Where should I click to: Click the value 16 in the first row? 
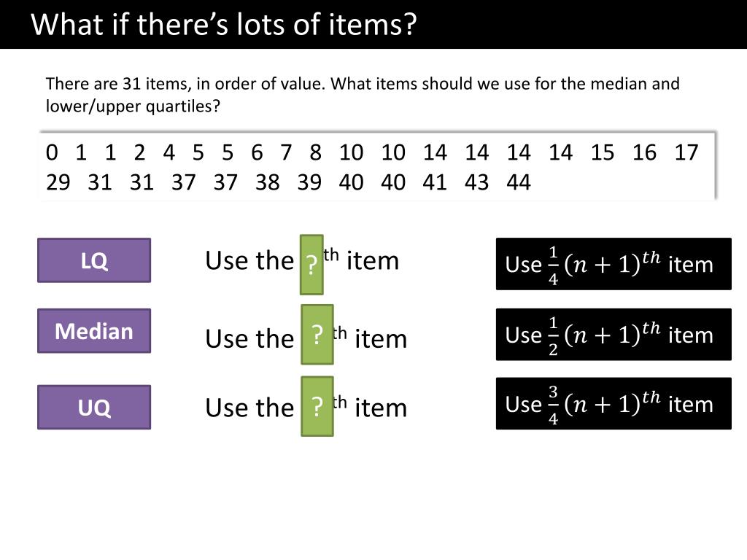point(644,153)
